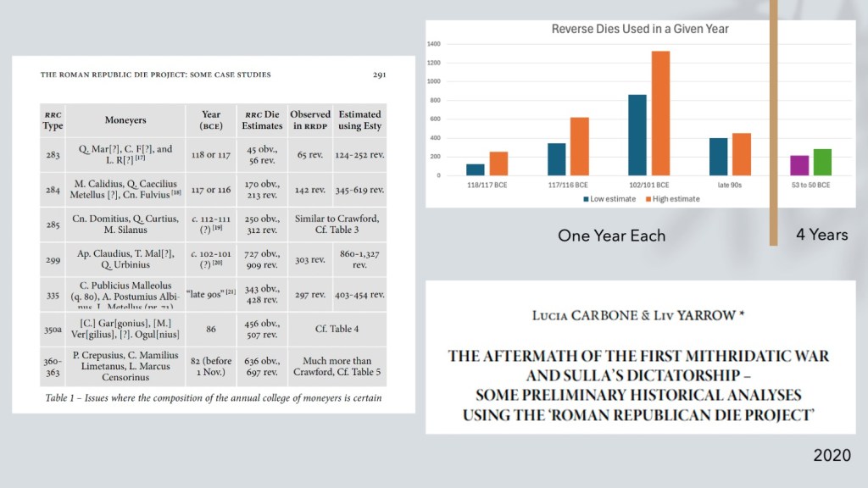Click the orange bar for late 90s
This screenshot has width=868, height=488.
(742, 155)
